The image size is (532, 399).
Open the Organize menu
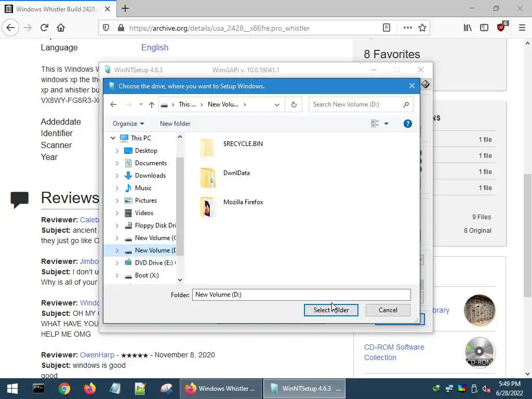(128, 124)
